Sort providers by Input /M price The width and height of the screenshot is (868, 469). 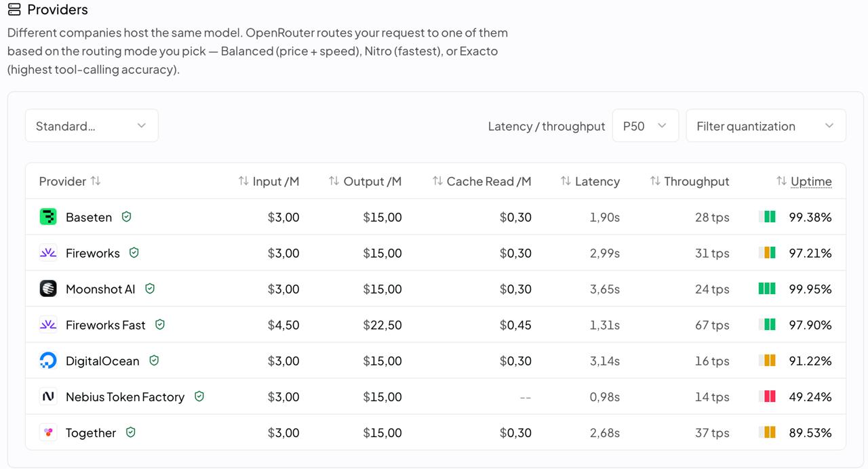tap(269, 181)
